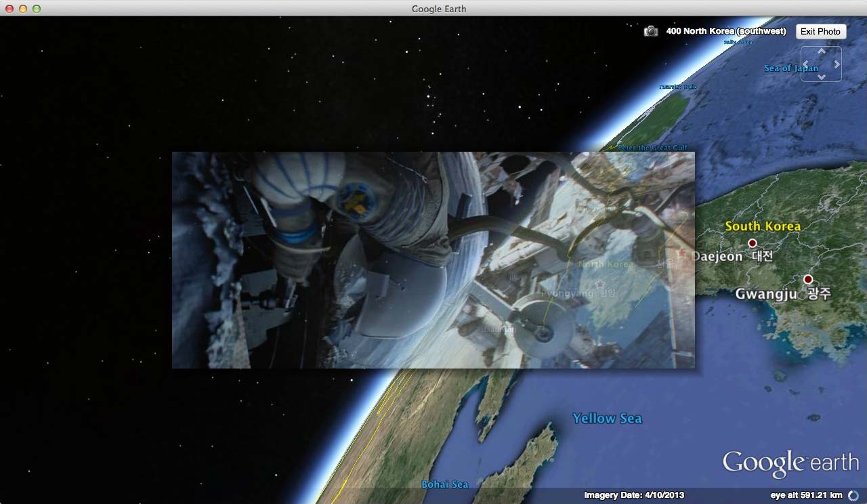Click the Daejeon city placemark dot
Viewport: 867px width, 504px height.
tap(752, 243)
